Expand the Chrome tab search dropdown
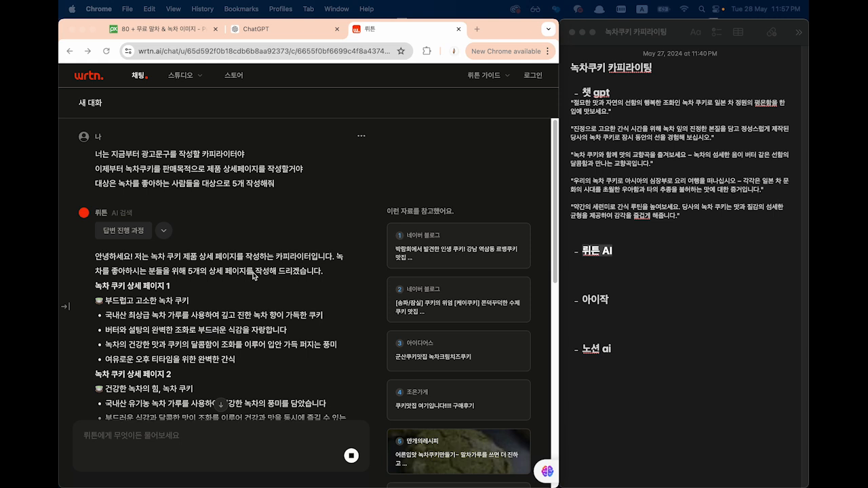 click(548, 29)
